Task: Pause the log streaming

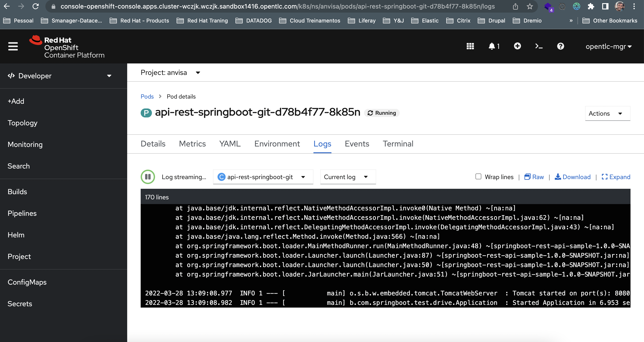Action: point(147,177)
